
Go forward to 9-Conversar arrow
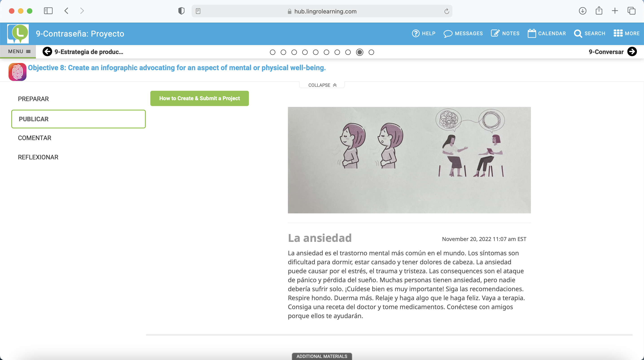coord(632,52)
